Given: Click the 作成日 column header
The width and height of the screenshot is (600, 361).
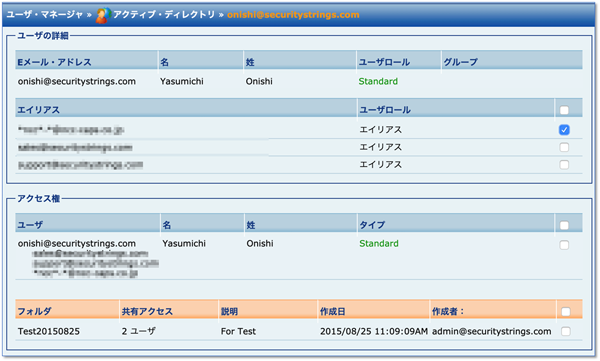Looking at the screenshot, I should 333,311.
